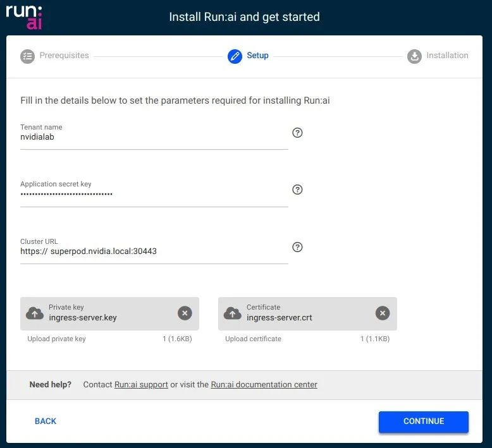Edit the Tenant name field nvidialab
The image size is (492, 448).
tap(154, 137)
